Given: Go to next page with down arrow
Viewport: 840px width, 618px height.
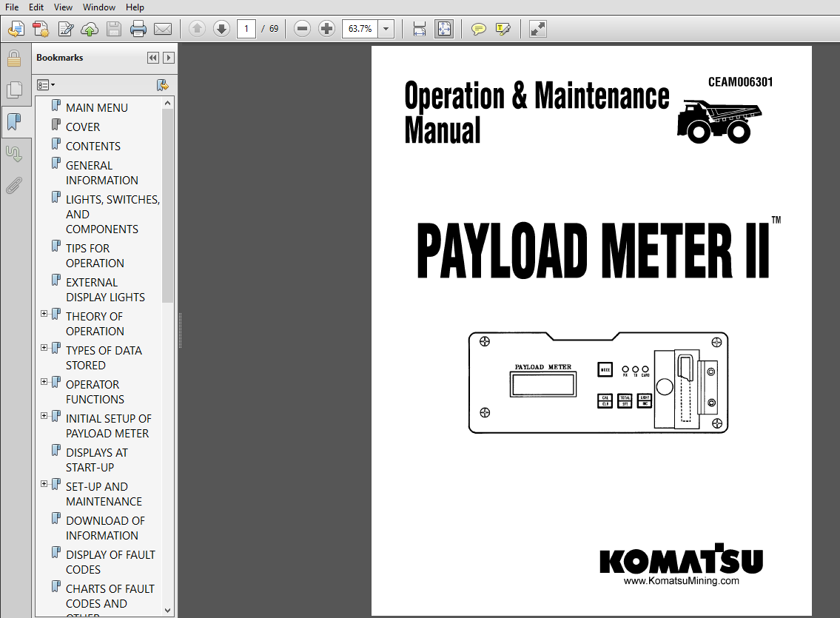Looking at the screenshot, I should tap(221, 28).
